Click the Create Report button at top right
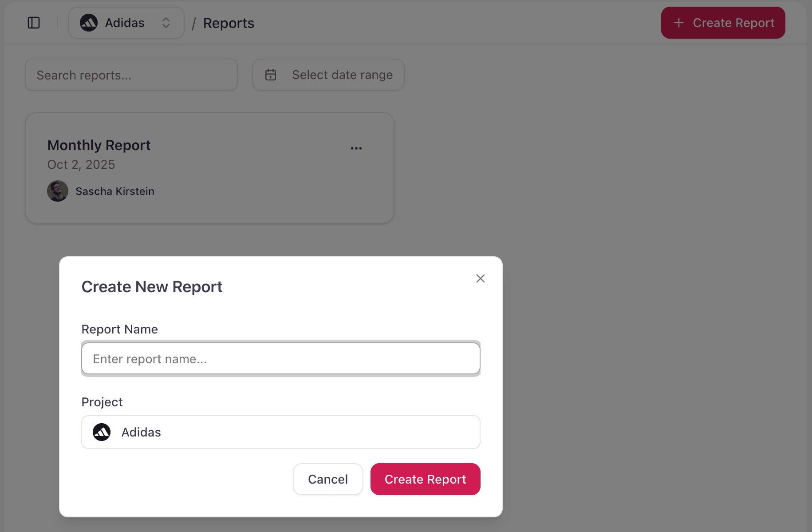Image resolution: width=812 pixels, height=532 pixels. pos(723,23)
